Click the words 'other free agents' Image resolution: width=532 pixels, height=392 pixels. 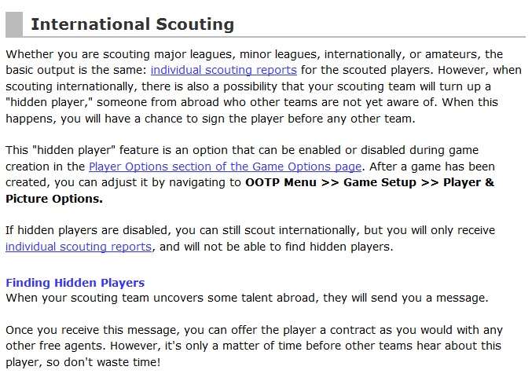52,346
